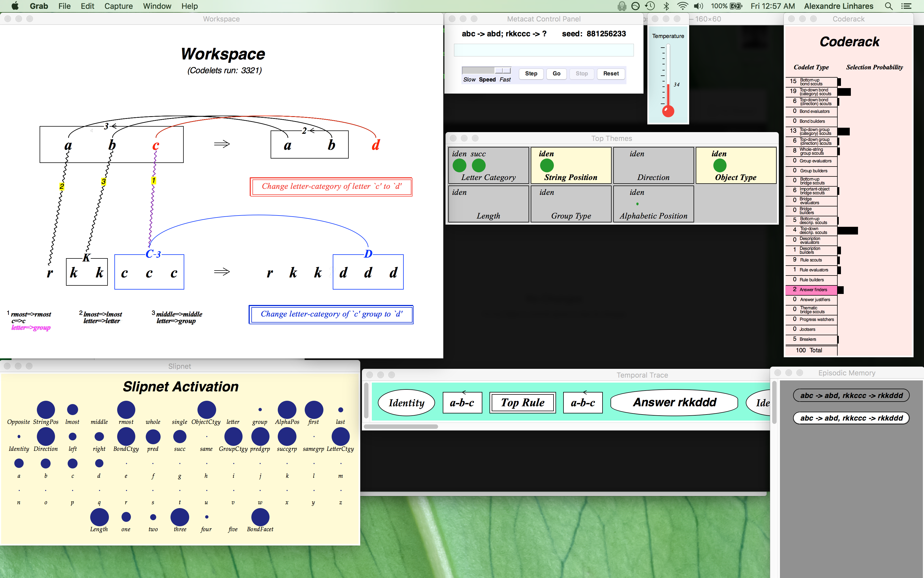The image size is (924, 578).
Task: Click the Stop button
Action: click(582, 73)
